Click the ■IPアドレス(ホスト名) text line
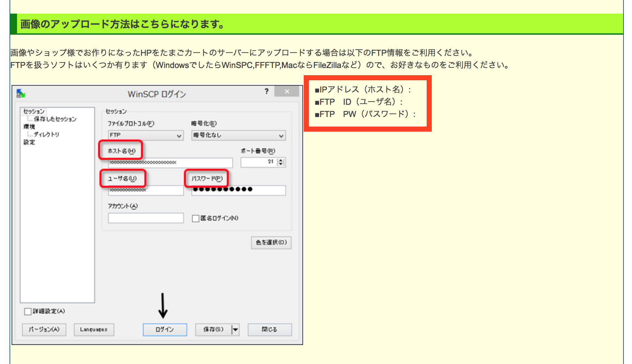The image size is (632, 364). [x=363, y=89]
